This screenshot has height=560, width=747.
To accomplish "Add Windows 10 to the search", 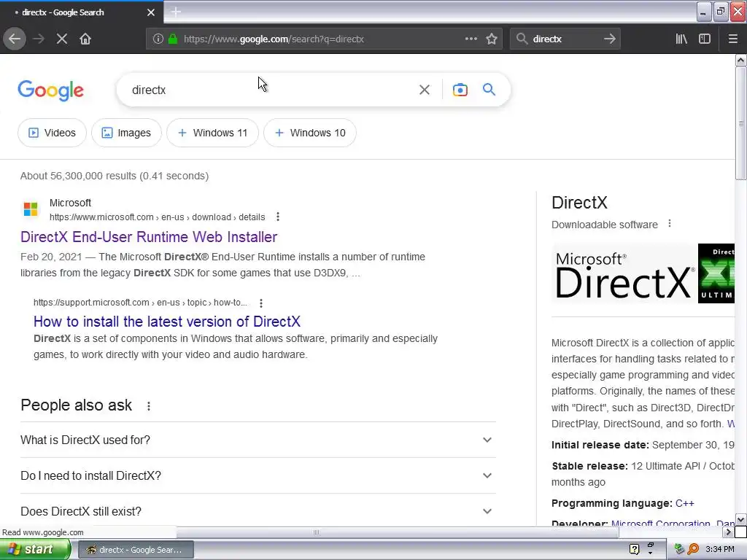I will tap(309, 133).
